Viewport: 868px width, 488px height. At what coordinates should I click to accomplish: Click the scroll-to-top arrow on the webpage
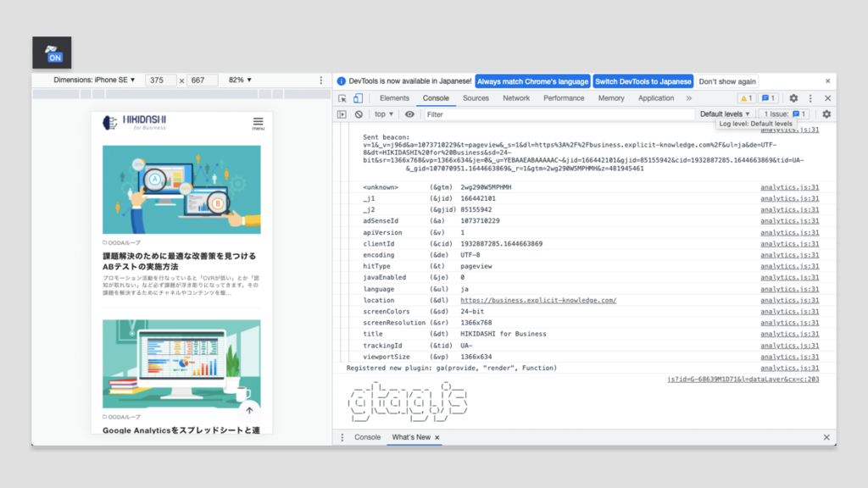(249, 411)
